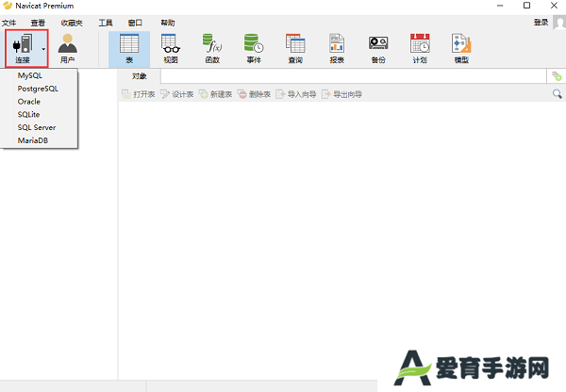The image size is (566, 392).
Task: Click the 连接 (Connection) toolbar icon
Action: [23, 48]
